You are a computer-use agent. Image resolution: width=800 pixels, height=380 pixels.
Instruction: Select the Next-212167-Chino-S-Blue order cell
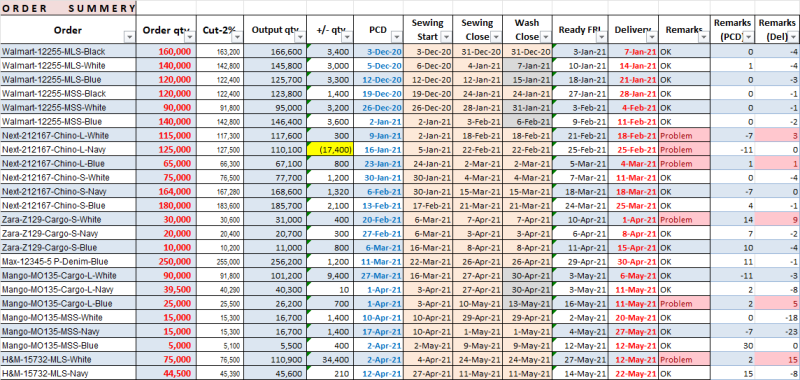[68, 206]
